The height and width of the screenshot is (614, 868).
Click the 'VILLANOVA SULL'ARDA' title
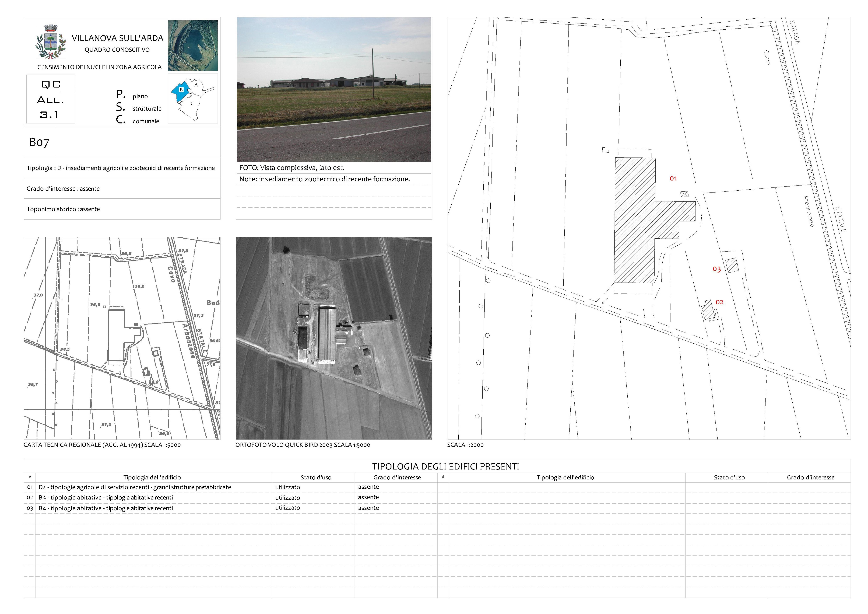click(118, 38)
